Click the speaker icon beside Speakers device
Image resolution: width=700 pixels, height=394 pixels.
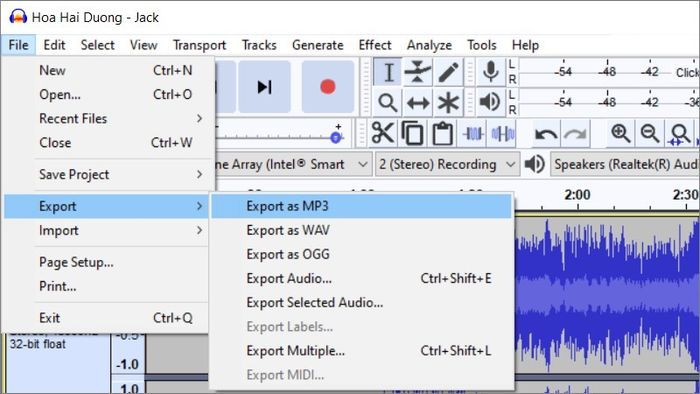coord(534,164)
